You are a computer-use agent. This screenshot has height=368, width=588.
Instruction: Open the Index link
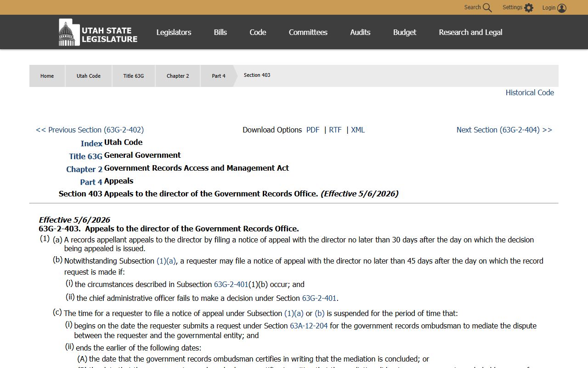coord(91,144)
